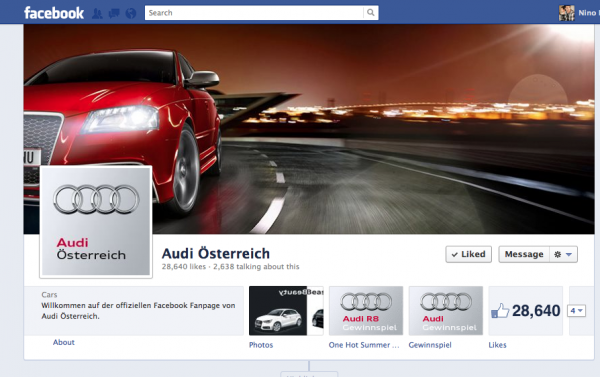Click the About link

64,342
